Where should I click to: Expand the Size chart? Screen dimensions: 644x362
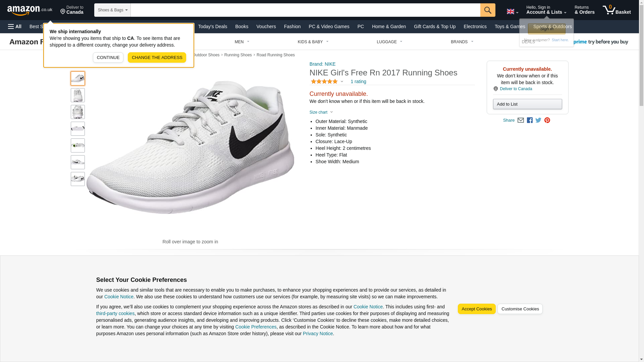321,112
